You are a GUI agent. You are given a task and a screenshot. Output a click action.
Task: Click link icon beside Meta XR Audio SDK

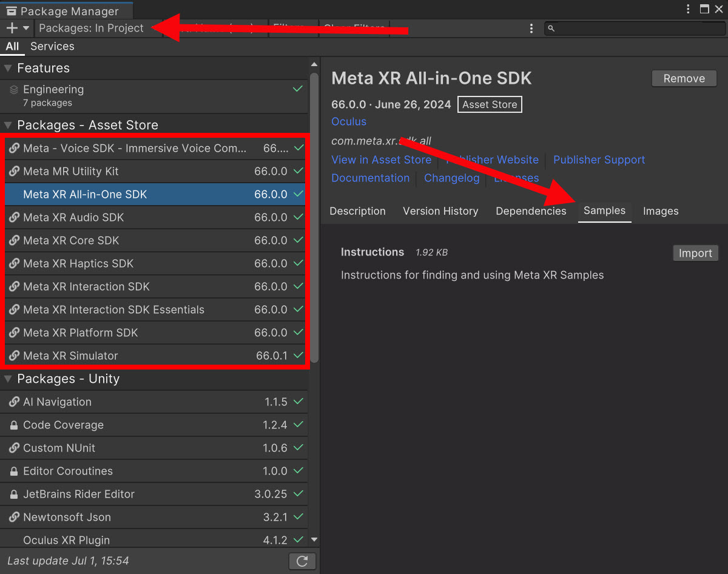pyautogui.click(x=15, y=217)
